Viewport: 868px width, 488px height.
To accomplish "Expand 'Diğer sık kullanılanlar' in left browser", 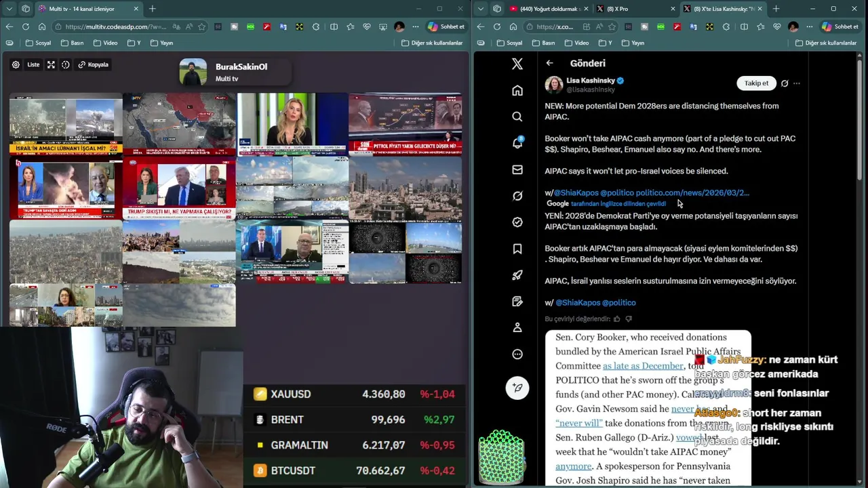I will [431, 43].
